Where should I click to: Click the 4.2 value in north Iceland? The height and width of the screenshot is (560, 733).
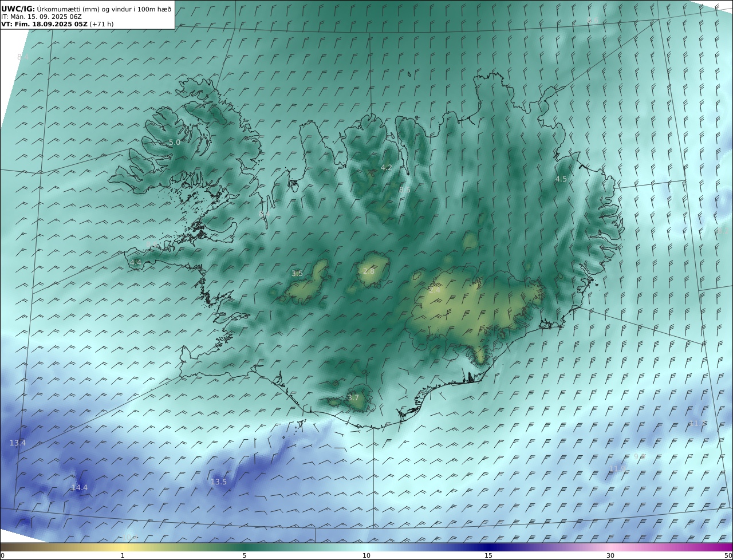point(387,167)
